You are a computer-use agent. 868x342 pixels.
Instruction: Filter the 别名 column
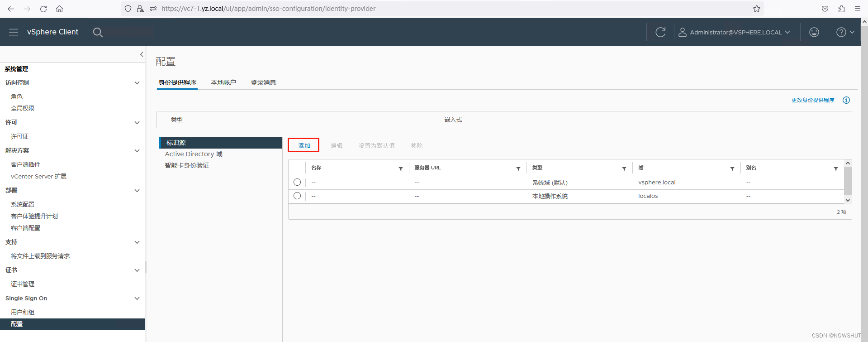point(836,169)
